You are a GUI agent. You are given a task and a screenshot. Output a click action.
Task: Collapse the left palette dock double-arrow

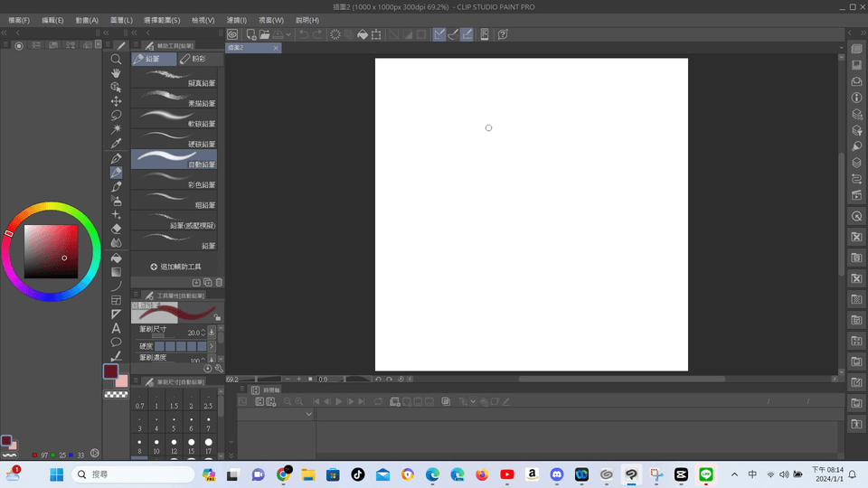tap(5, 33)
